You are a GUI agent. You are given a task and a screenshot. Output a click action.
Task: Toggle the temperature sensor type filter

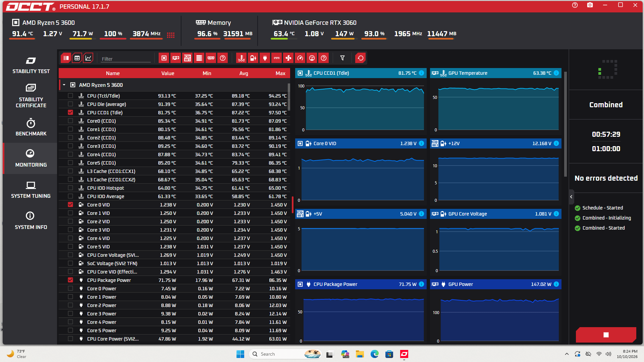[241, 58]
